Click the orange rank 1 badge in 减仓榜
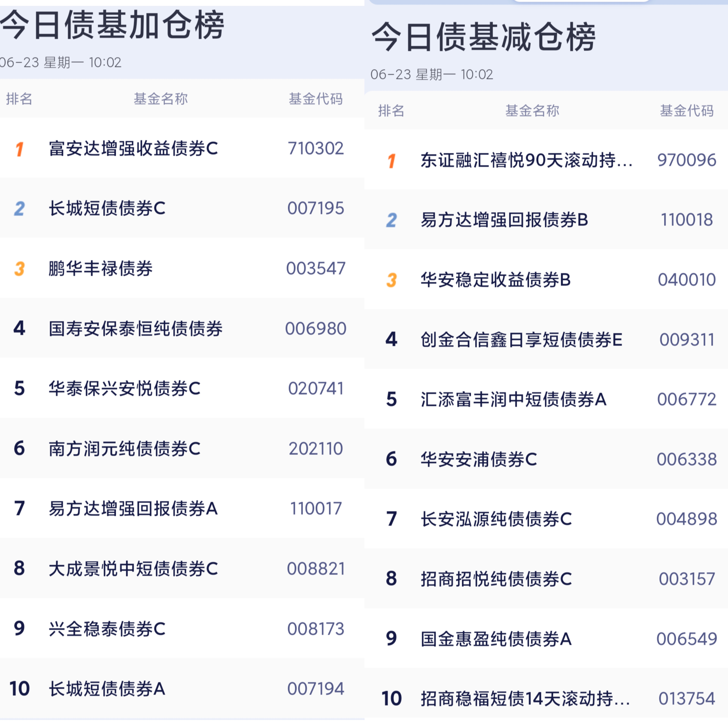The width and height of the screenshot is (728, 728). click(x=392, y=161)
